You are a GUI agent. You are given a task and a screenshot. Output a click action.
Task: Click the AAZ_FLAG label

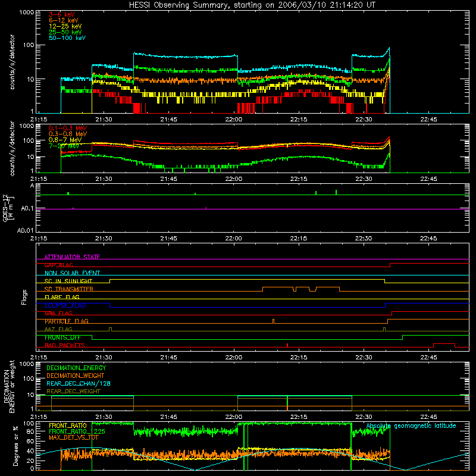[58, 330]
